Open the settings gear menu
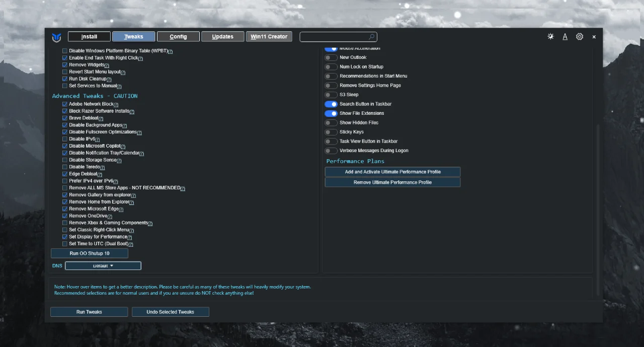This screenshot has width=644, height=347. click(x=580, y=37)
